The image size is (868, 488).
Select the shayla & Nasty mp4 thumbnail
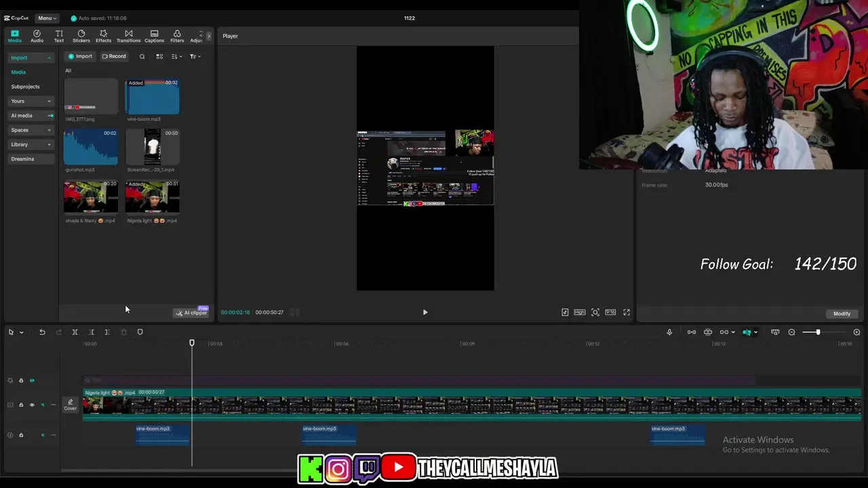tap(91, 197)
